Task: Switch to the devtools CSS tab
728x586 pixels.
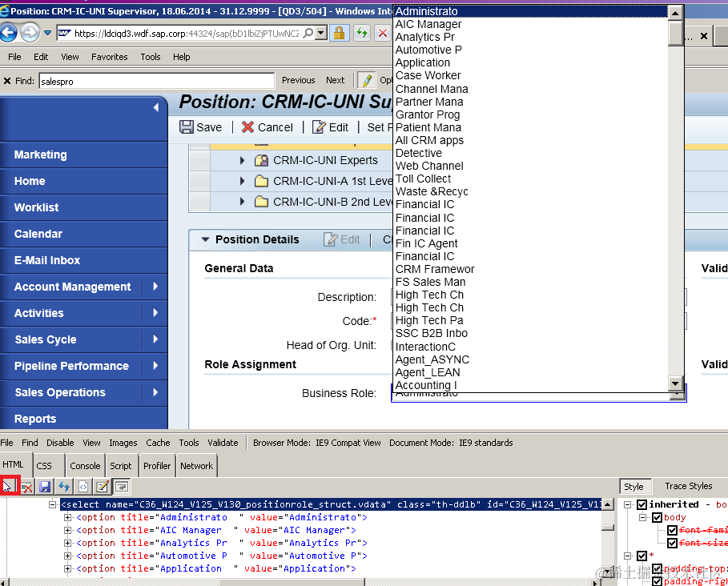Action: 44,466
